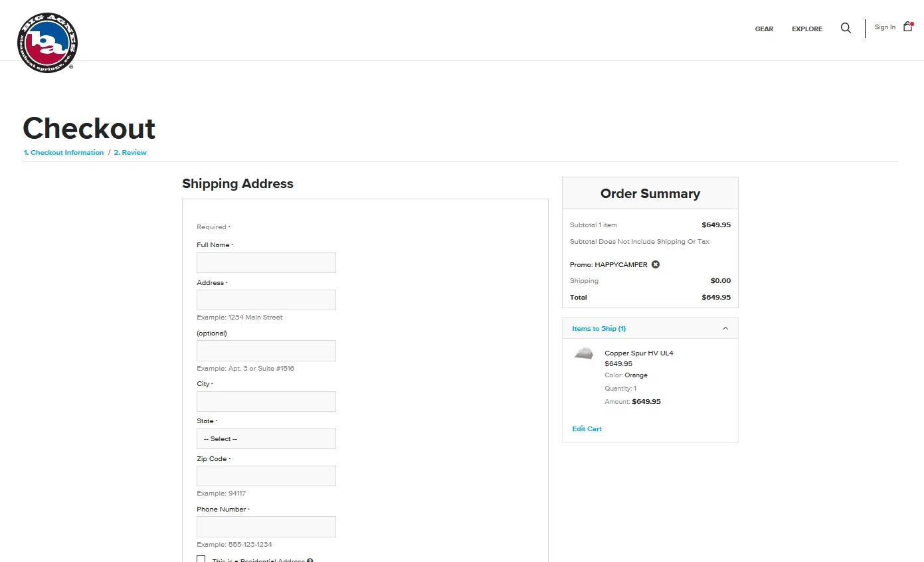
Task: Focus the optional address line field
Action: click(x=266, y=351)
